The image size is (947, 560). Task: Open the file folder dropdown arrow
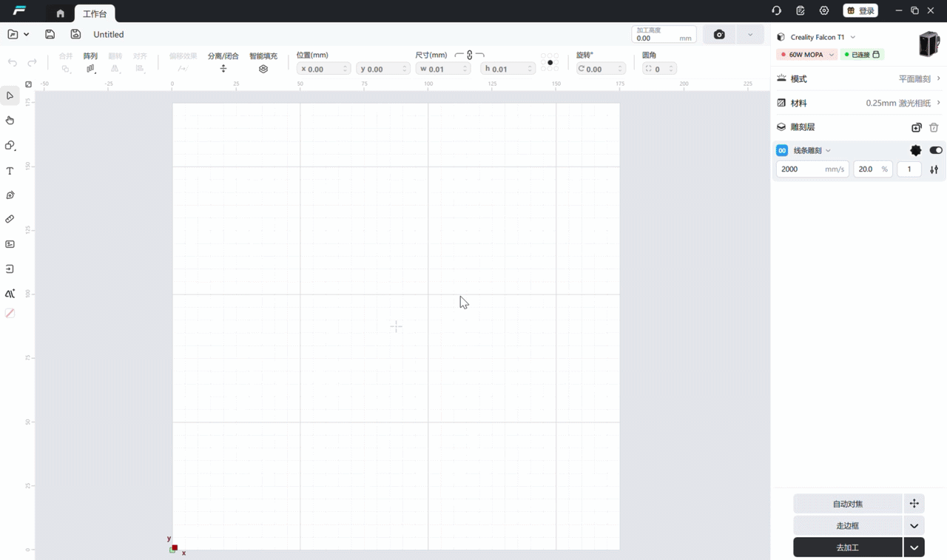[27, 34]
